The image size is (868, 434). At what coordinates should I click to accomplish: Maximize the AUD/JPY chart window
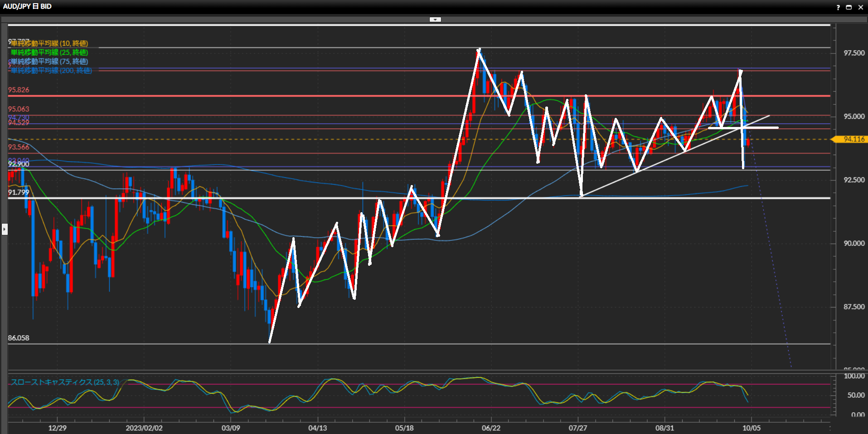(x=849, y=7)
